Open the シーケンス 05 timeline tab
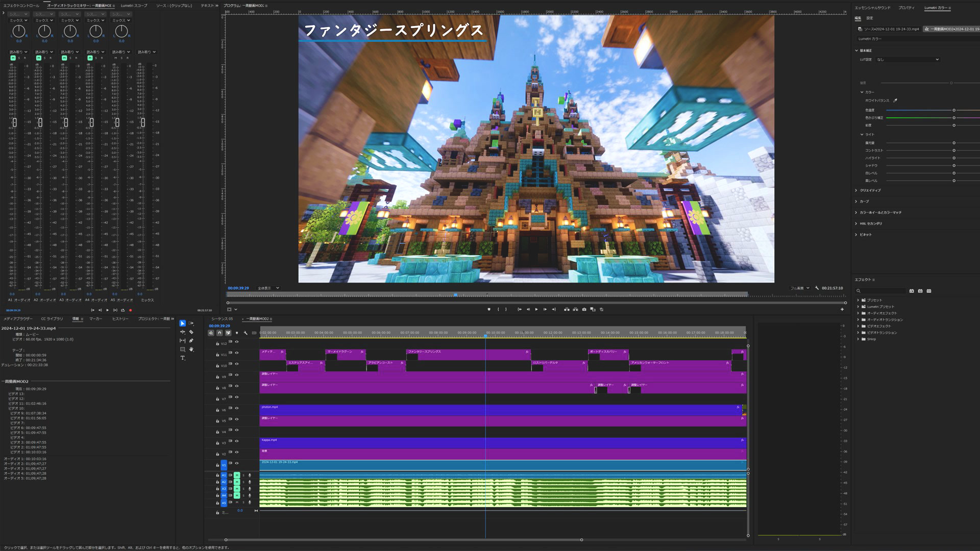The image size is (980, 551). click(222, 319)
